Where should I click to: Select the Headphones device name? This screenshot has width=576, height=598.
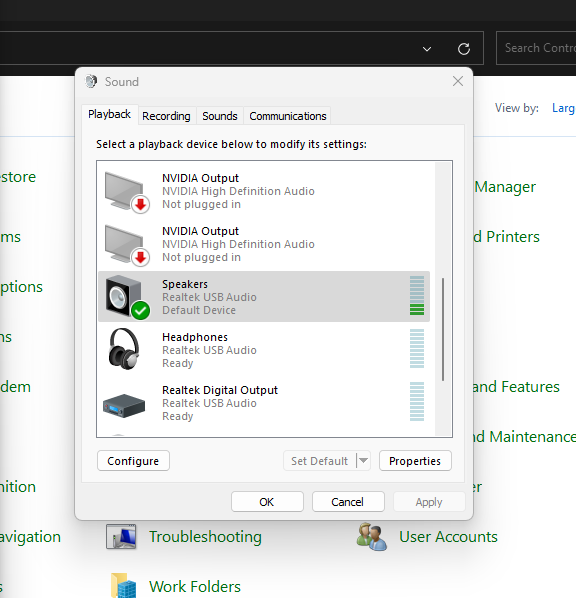coord(195,337)
